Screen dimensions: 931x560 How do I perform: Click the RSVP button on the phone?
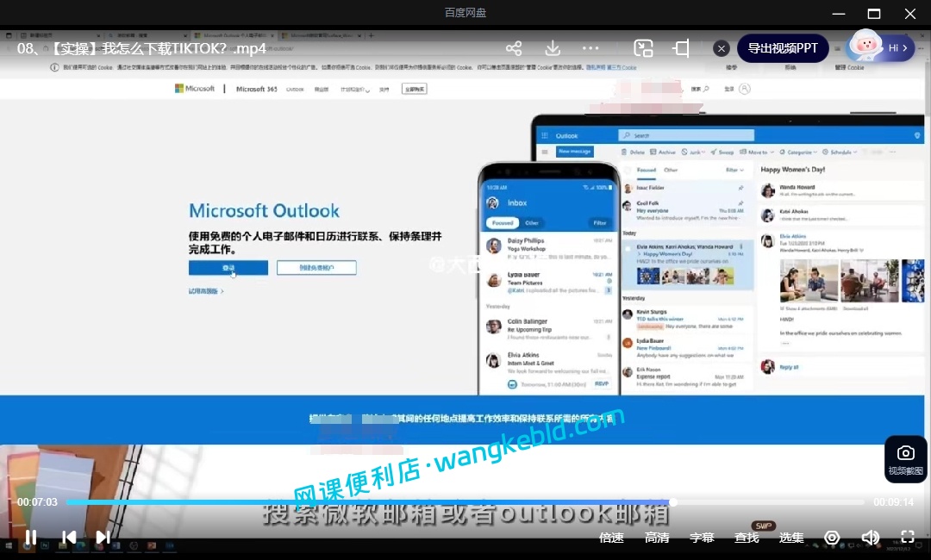tap(602, 383)
